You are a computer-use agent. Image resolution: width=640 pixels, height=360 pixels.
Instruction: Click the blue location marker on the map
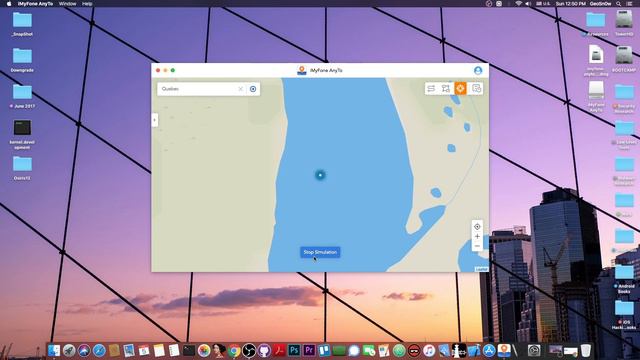pos(320,175)
